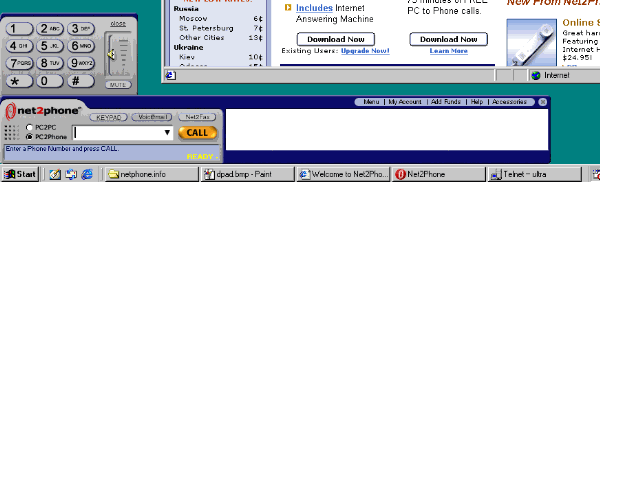Image resolution: width=640 pixels, height=480 pixels.
Task: Click Includes link in browser window
Action: tap(314, 8)
